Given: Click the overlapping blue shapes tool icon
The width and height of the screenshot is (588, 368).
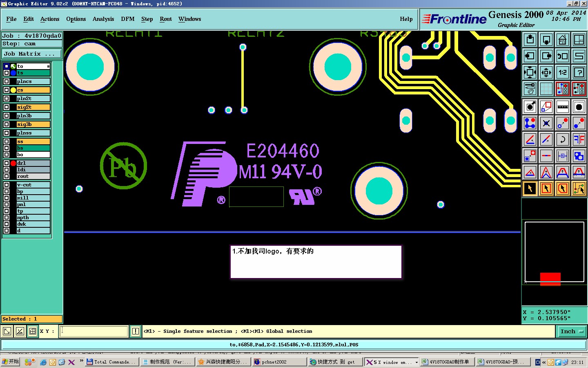Looking at the screenshot, I should (579, 156).
